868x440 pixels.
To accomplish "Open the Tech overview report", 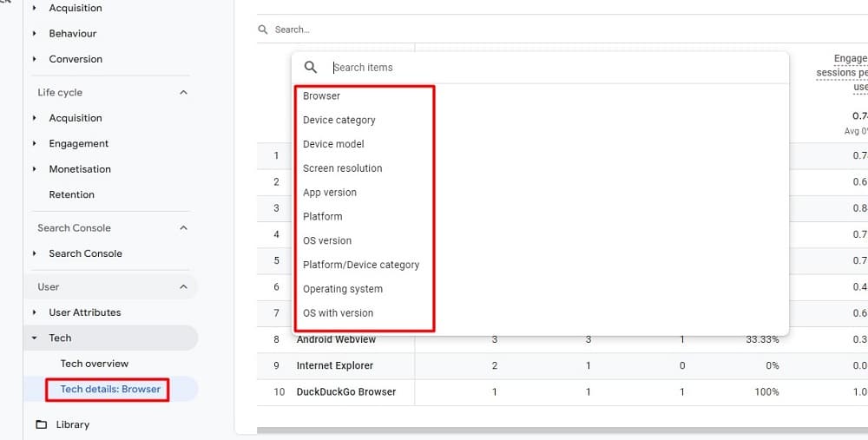I will (94, 364).
